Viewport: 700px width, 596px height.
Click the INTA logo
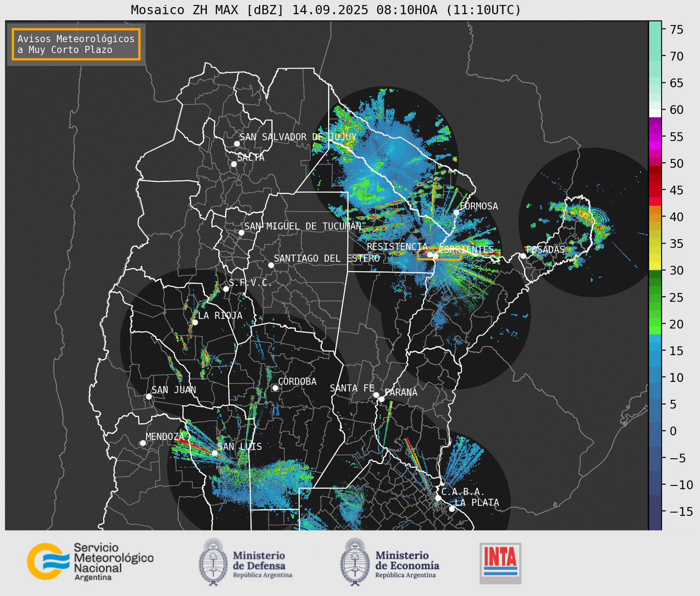pos(500,563)
